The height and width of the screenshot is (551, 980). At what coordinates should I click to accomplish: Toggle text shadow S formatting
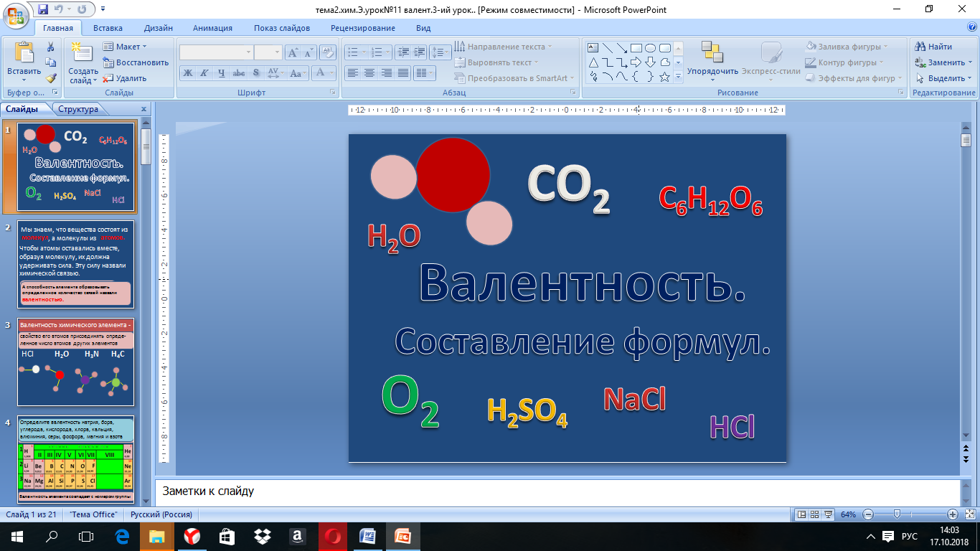point(256,72)
